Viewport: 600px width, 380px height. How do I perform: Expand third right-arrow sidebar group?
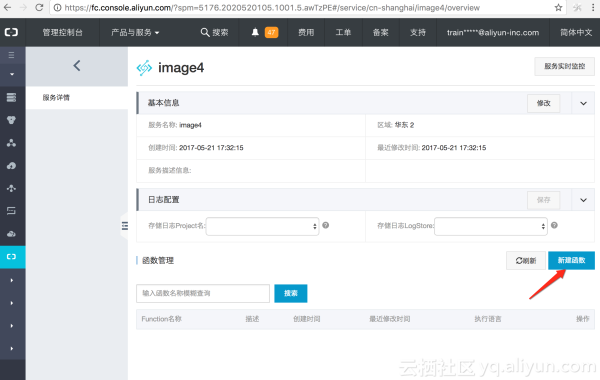[x=11, y=326]
